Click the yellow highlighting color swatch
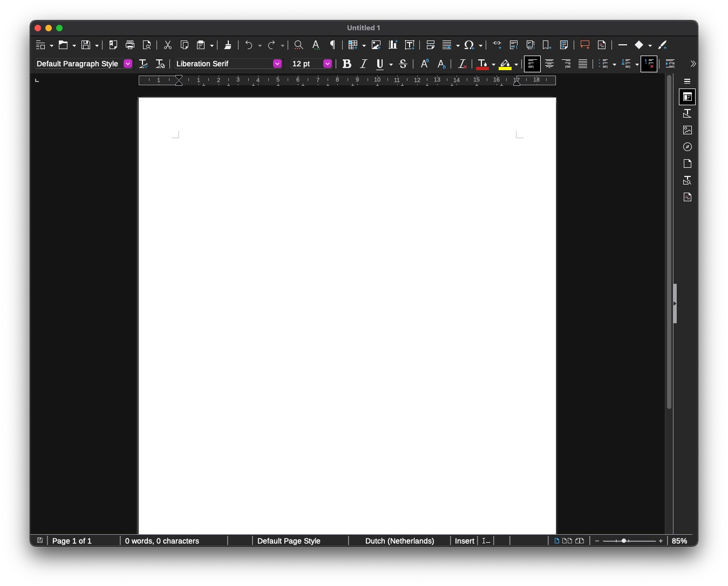This screenshot has height=586, width=728. [x=505, y=64]
